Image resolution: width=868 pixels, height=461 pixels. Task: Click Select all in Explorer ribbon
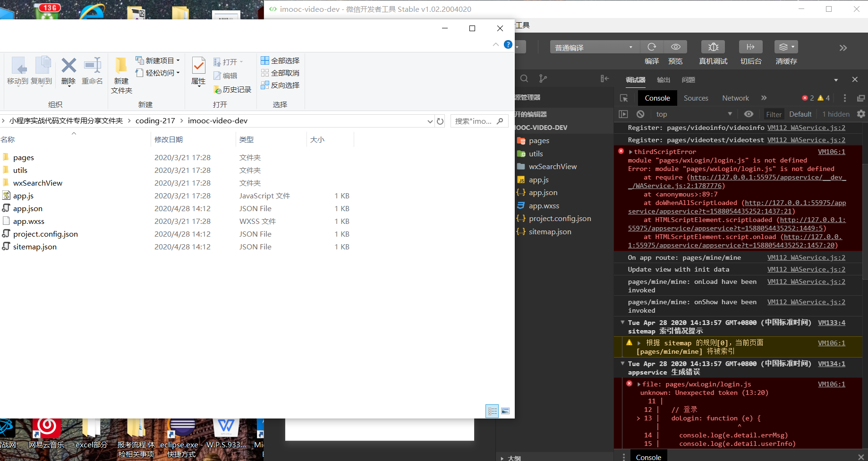pyautogui.click(x=280, y=60)
